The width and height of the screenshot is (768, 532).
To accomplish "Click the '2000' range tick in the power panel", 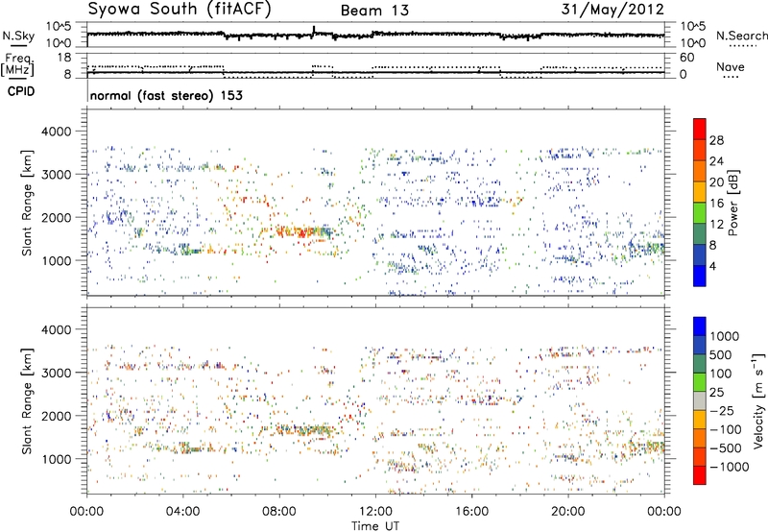I will tap(56, 217).
